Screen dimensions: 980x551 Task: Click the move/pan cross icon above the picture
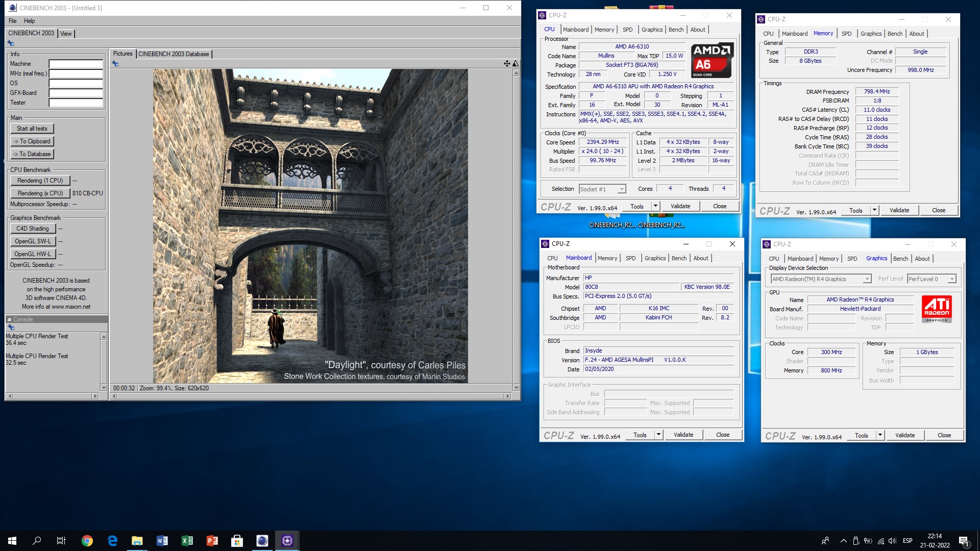pyautogui.click(x=507, y=64)
